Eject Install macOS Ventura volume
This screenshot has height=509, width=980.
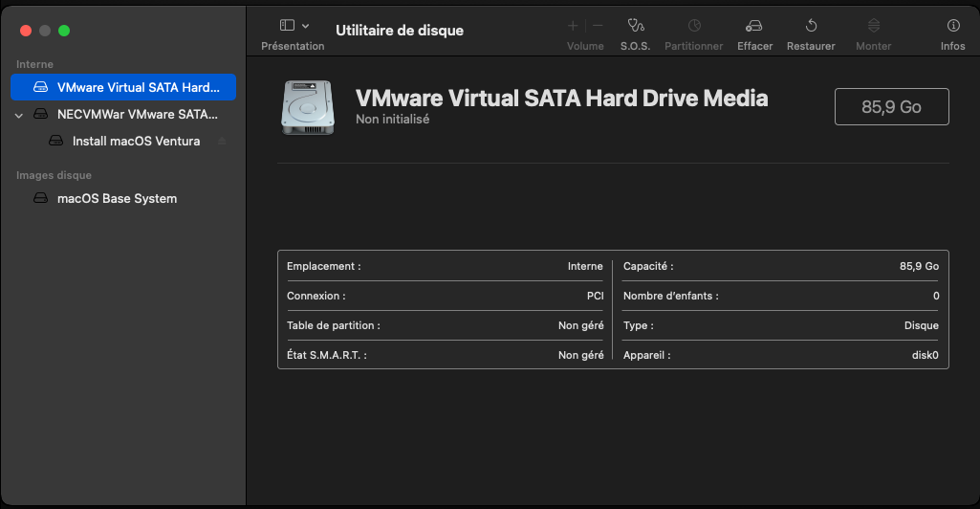click(x=222, y=142)
